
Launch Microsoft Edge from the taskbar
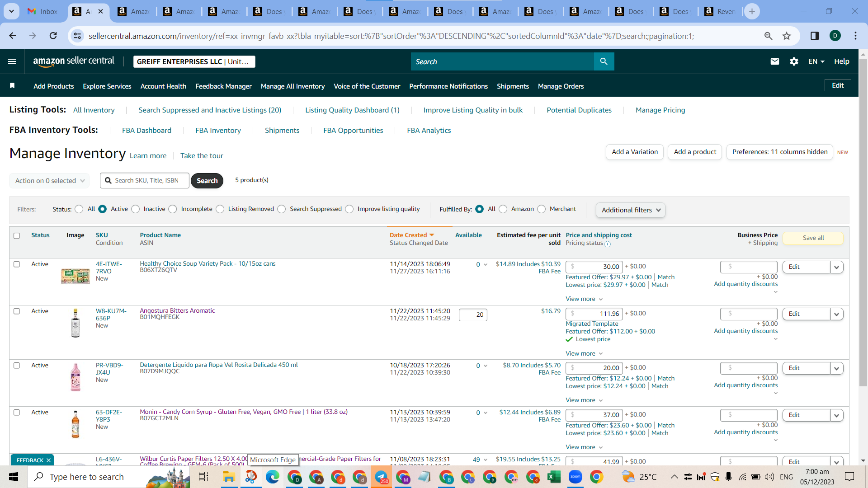coord(272,477)
